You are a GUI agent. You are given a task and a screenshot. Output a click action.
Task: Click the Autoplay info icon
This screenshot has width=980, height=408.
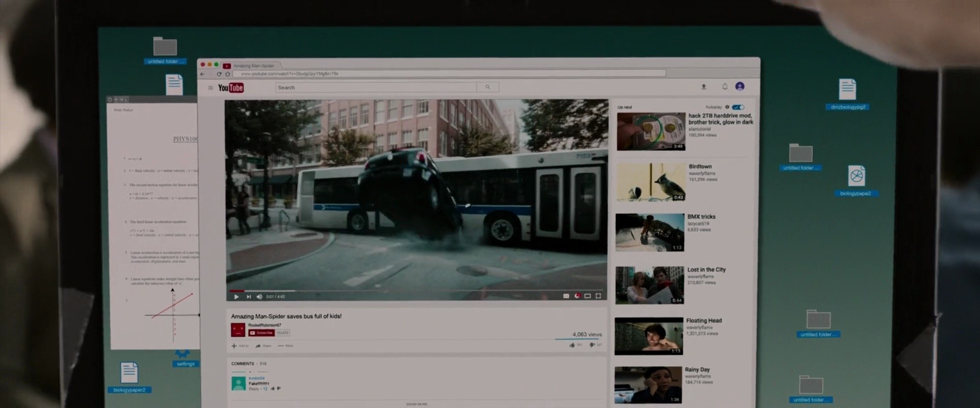(727, 107)
